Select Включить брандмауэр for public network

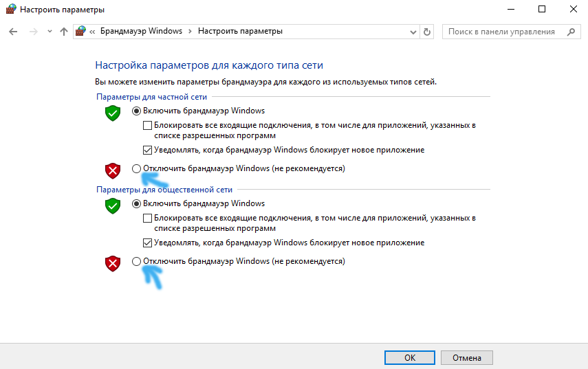pos(136,204)
